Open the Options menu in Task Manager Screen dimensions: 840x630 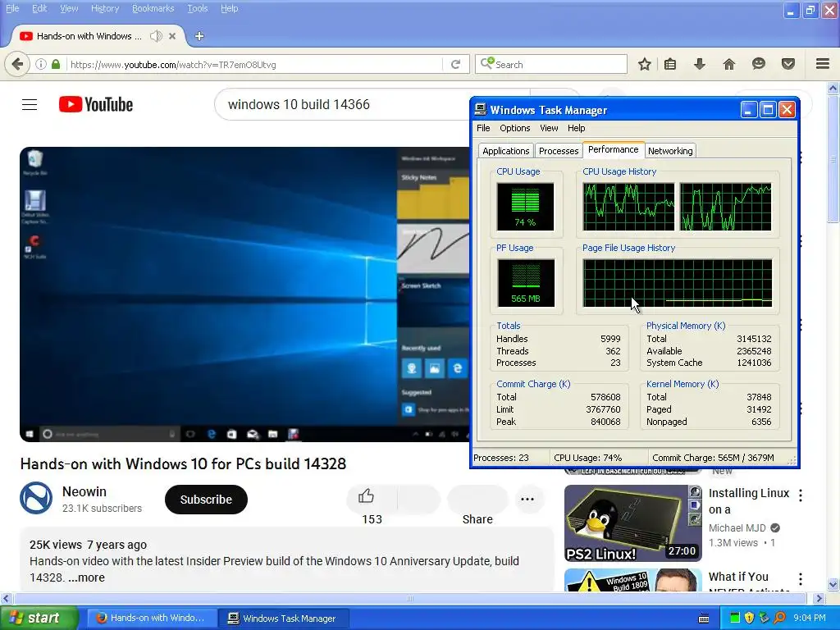[x=515, y=128]
